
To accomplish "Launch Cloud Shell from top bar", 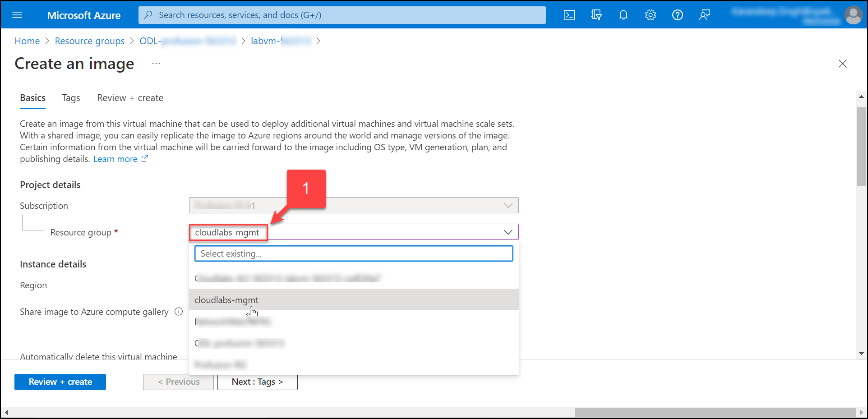I will tap(569, 15).
